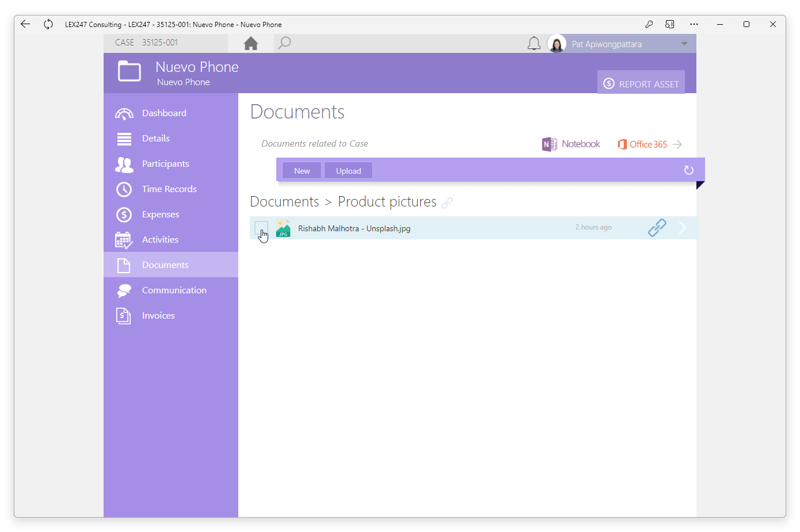This screenshot has height=532, width=800.
Task: Click the Expenses dollar-circle icon
Action: [124, 215]
